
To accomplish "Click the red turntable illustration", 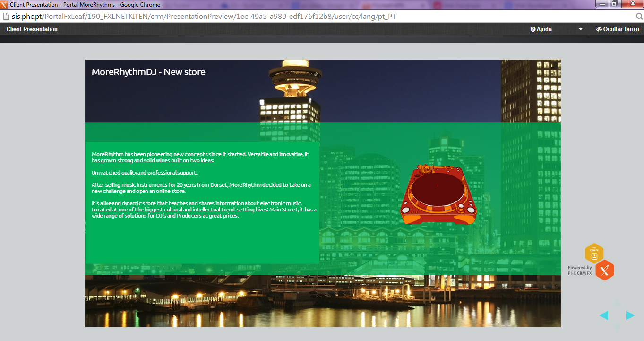I will coord(438,194).
